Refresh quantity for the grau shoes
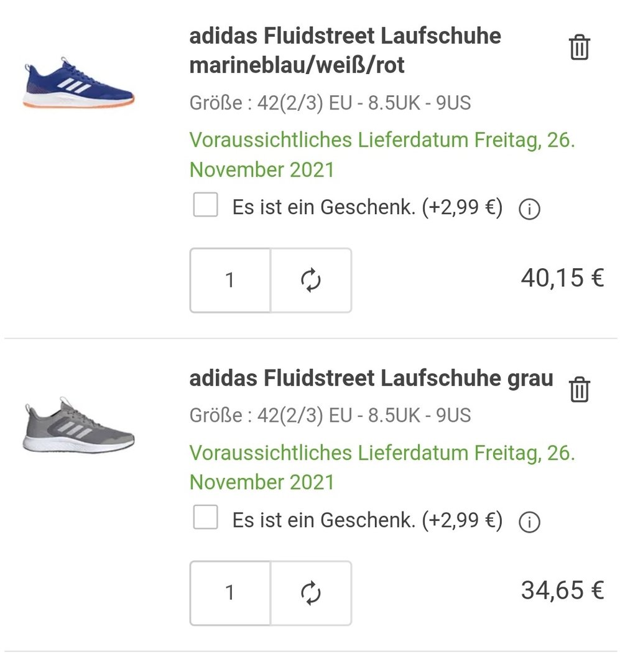 point(311,593)
